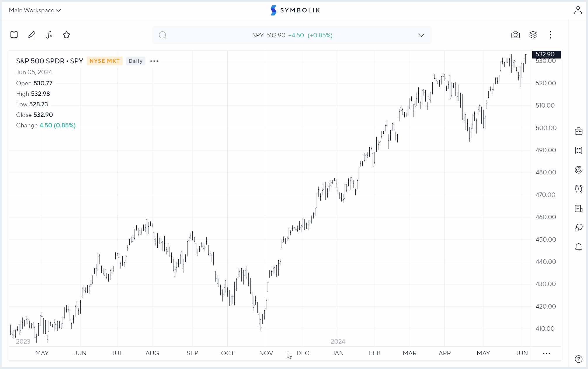This screenshot has height=369, width=588.
Task: Click the 532.90 current price label
Action: coord(546,54)
